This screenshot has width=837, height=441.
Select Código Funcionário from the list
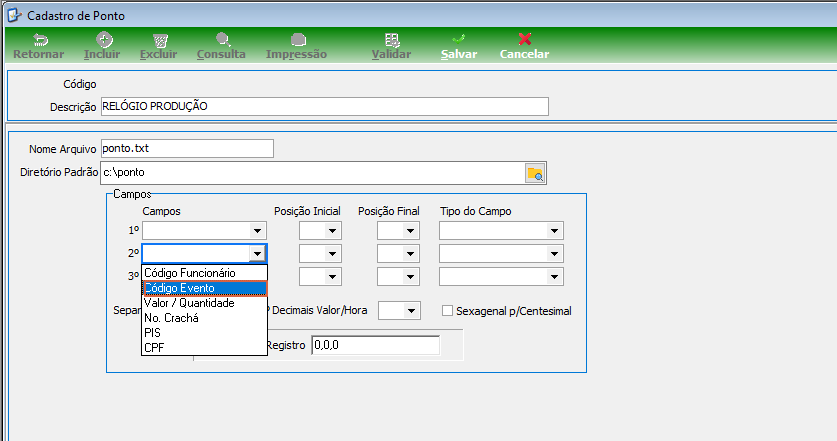[204, 273]
